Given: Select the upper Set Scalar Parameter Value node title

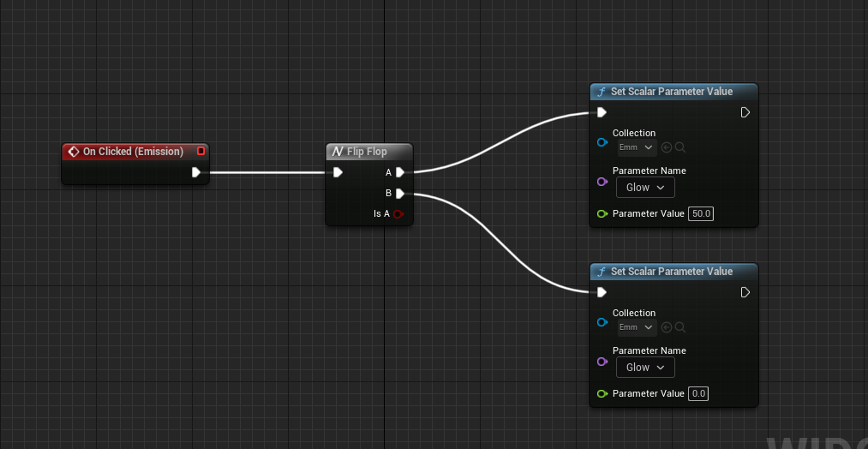Looking at the screenshot, I should tap(672, 92).
